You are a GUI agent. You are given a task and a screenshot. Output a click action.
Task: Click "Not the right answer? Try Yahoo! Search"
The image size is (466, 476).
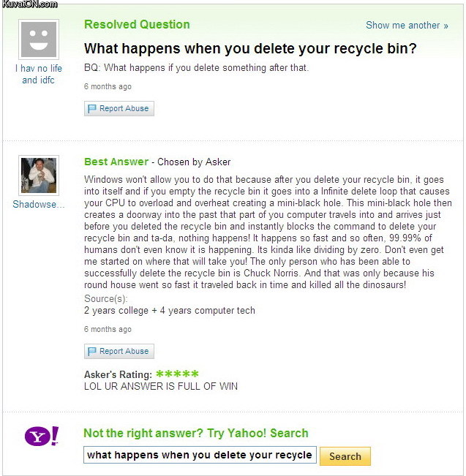(196, 434)
